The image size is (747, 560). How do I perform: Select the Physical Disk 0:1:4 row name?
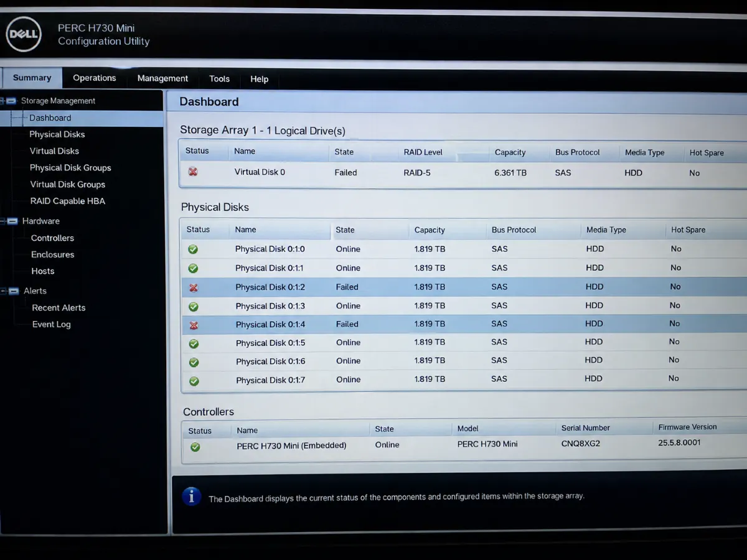point(271,325)
